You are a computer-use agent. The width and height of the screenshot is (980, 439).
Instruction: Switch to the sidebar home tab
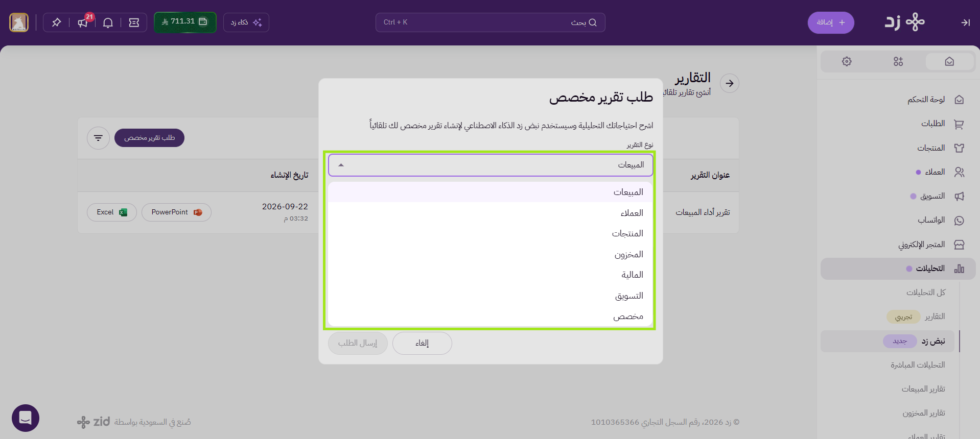click(949, 61)
